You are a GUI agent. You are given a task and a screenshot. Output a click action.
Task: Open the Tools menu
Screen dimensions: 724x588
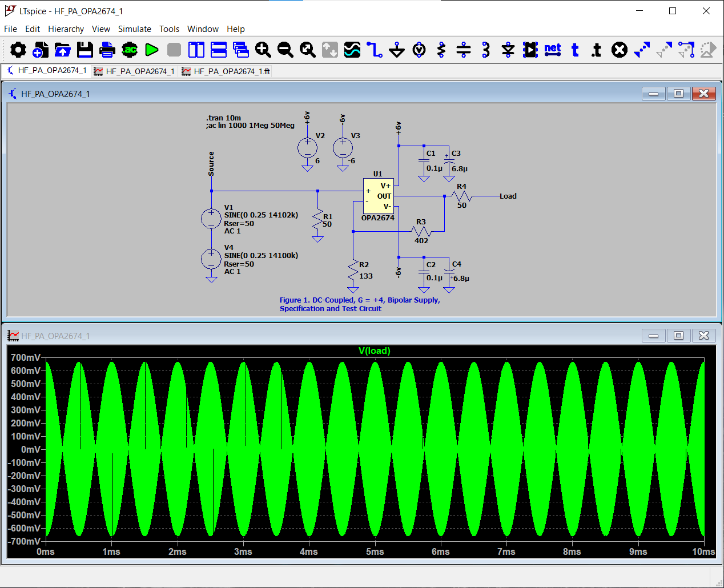pyautogui.click(x=169, y=29)
